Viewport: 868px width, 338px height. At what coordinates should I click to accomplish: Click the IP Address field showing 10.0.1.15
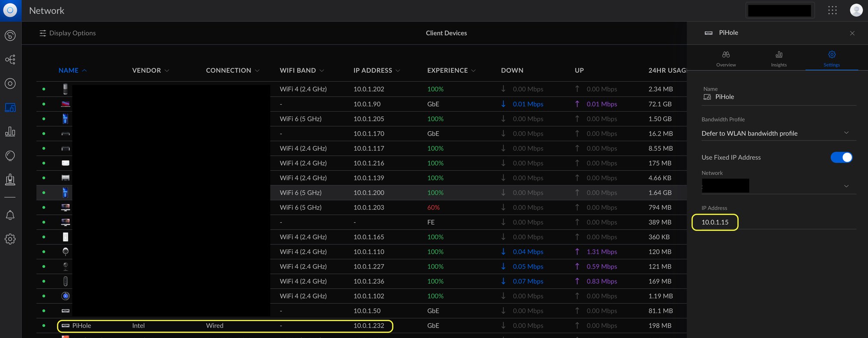[x=715, y=222]
